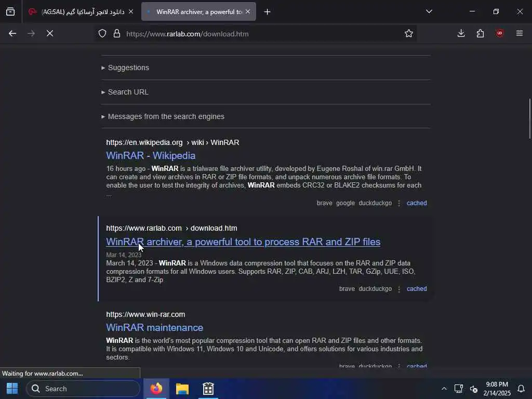Open the taskbar icon right of File Explorer
This screenshot has width=532, height=399.
[208, 389]
